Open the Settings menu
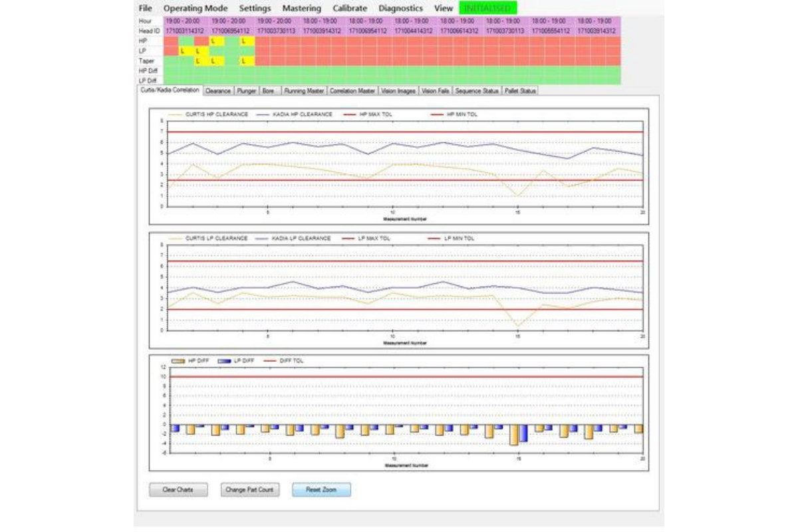 255,9
